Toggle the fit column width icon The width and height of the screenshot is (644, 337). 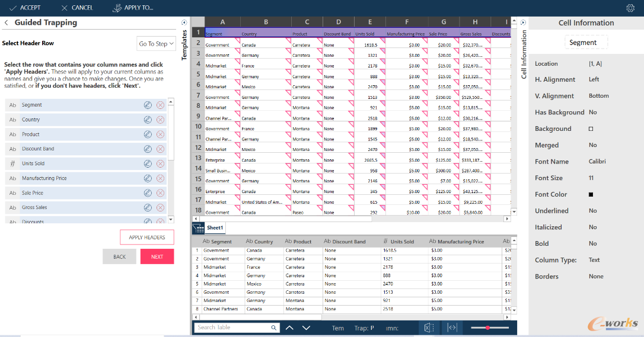click(x=452, y=328)
